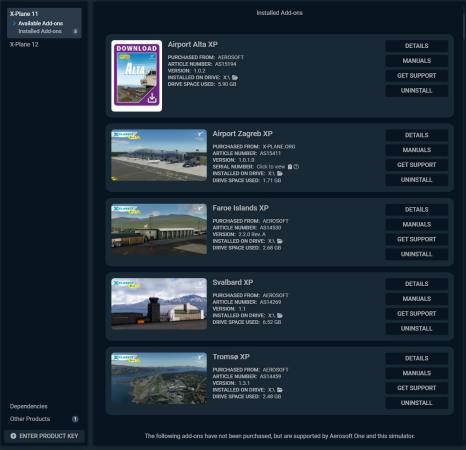Click the Airport Alta XP title
466x450 pixels.
[193, 44]
